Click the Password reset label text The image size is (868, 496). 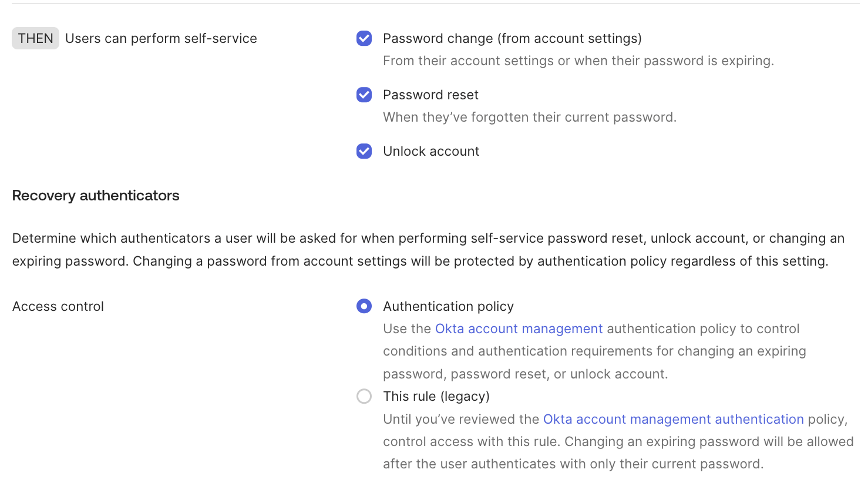[430, 95]
